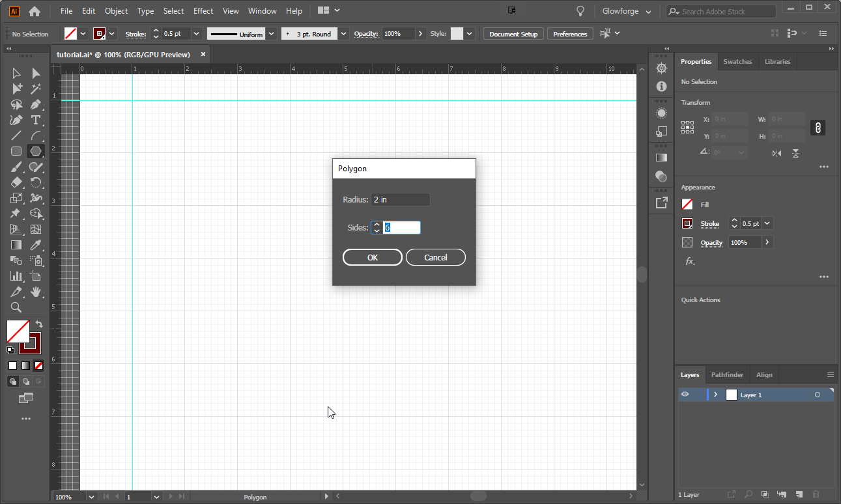
Task: Choose the Lasso tool
Action: [16, 104]
